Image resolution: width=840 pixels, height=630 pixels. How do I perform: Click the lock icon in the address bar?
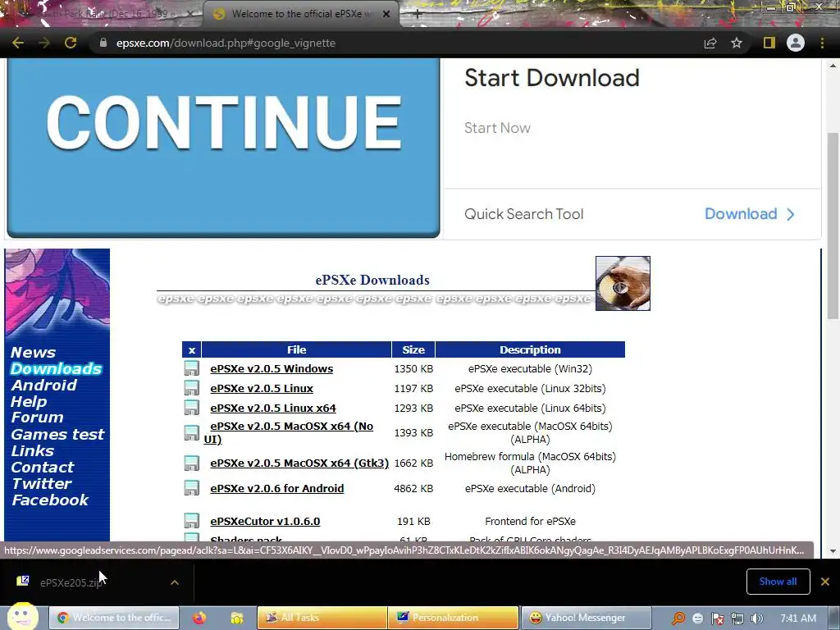pos(103,43)
